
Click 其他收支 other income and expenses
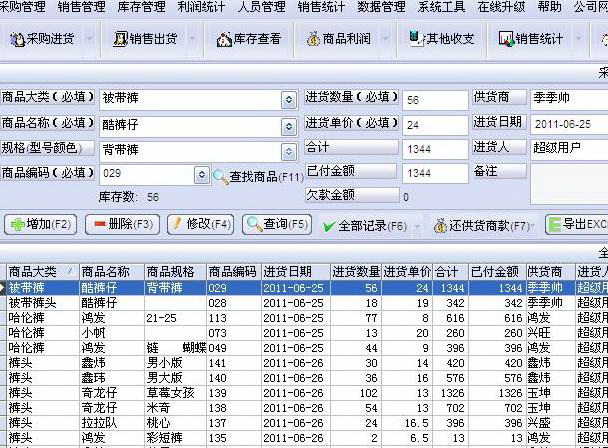point(442,40)
